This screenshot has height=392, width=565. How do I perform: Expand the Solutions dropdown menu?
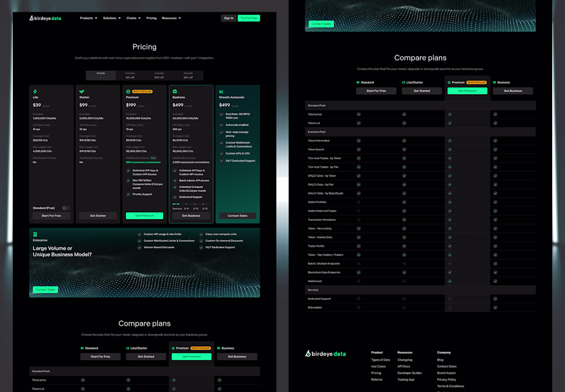111,18
